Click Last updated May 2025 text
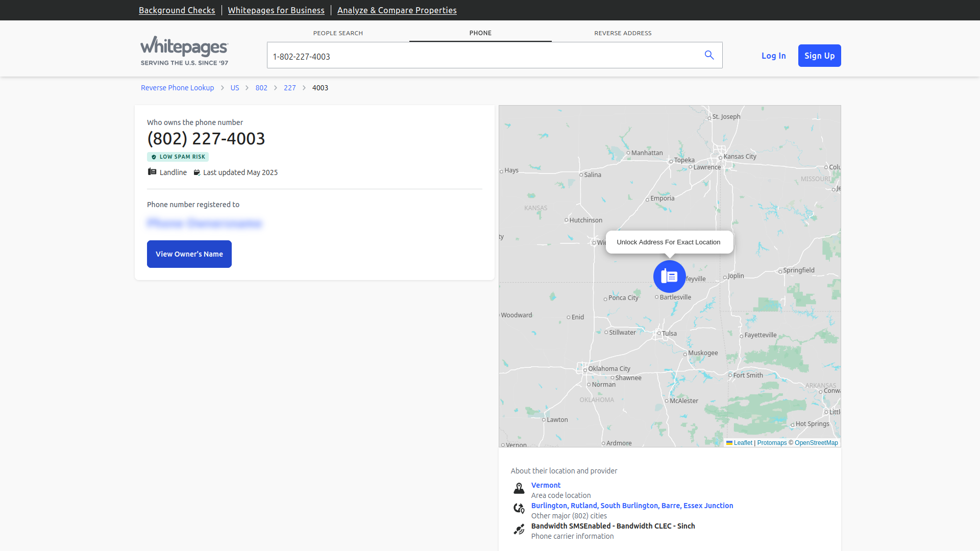This screenshot has width=980, height=551. (x=240, y=172)
